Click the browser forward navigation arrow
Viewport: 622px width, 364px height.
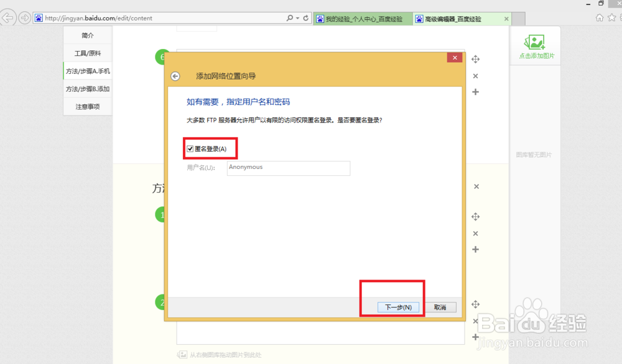click(24, 17)
